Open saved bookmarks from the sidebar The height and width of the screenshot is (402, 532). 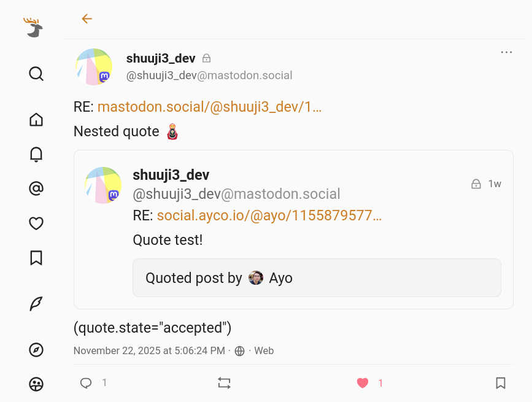click(x=36, y=258)
